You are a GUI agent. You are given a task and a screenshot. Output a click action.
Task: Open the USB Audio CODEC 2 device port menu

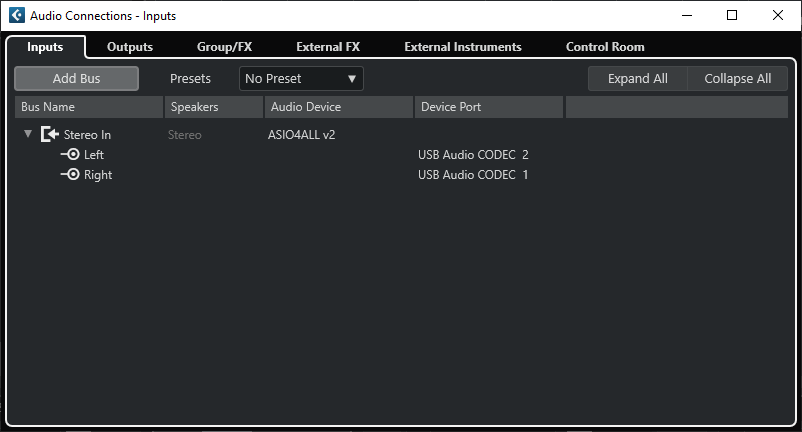coord(473,155)
